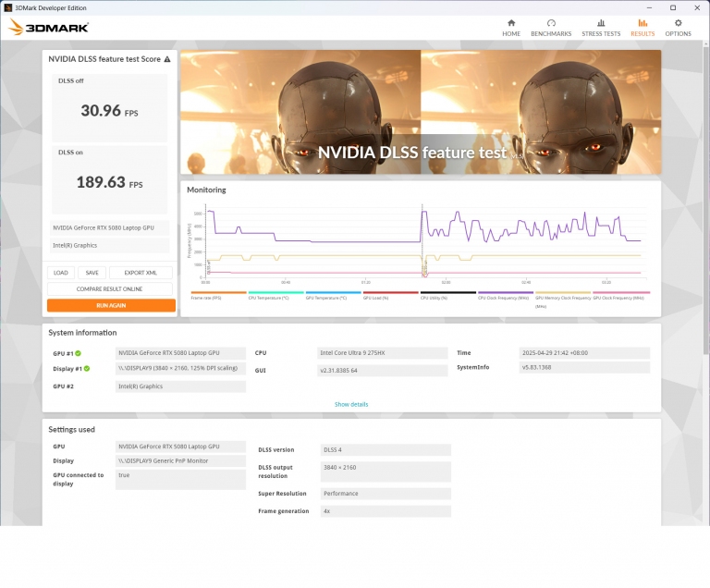
Task: Switch to the Results tab
Action: tap(643, 28)
